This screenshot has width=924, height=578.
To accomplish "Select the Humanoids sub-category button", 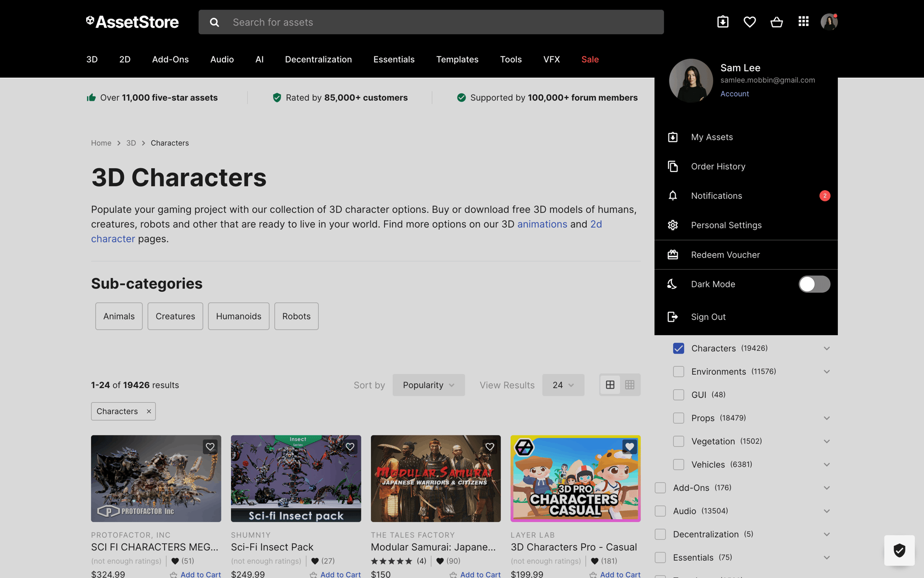I will pyautogui.click(x=239, y=316).
